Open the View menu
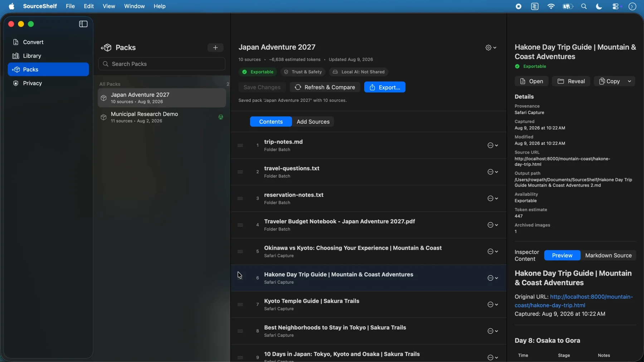 pyautogui.click(x=109, y=6)
